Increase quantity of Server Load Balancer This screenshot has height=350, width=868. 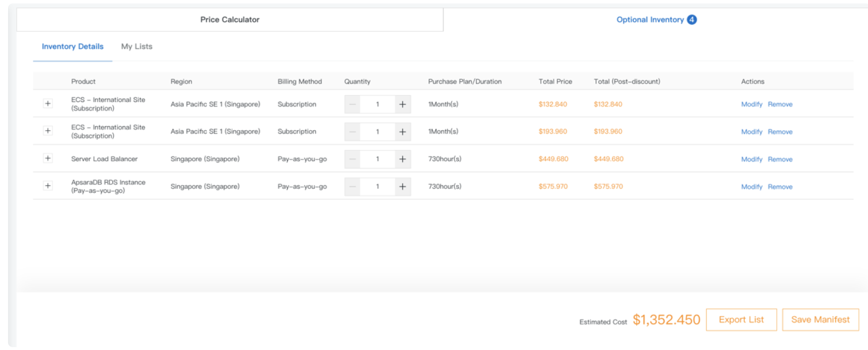pyautogui.click(x=402, y=159)
